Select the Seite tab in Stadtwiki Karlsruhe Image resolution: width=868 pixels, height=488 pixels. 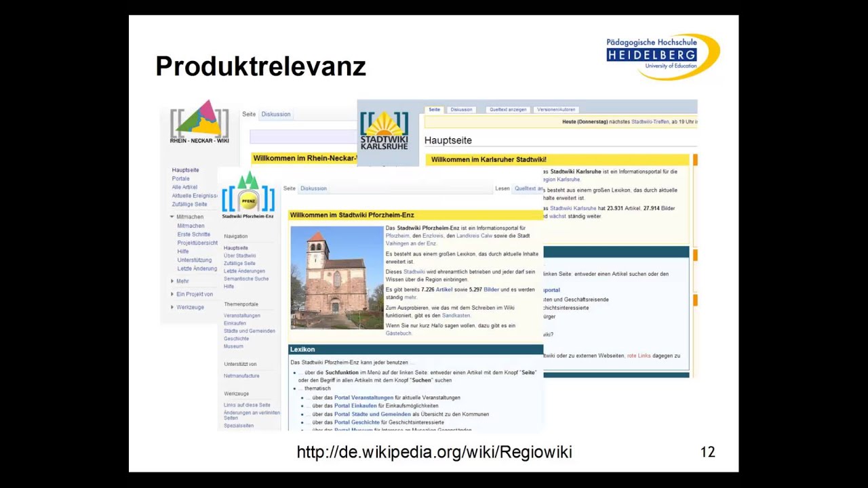pyautogui.click(x=434, y=109)
